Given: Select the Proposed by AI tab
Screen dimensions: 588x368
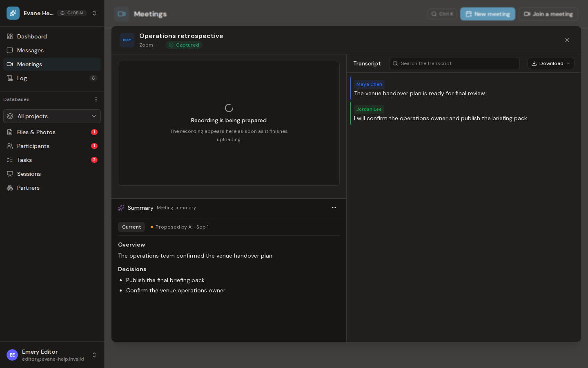Looking at the screenshot, I should pyautogui.click(x=180, y=227).
